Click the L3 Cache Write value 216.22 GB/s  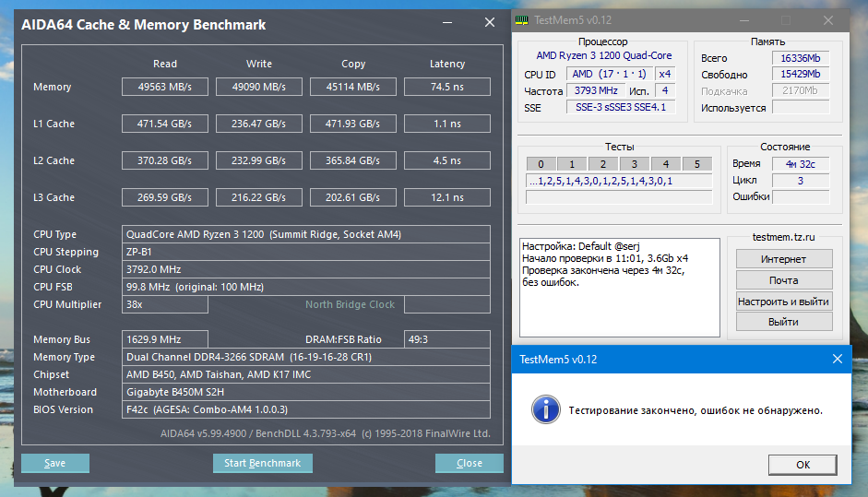pos(259,197)
